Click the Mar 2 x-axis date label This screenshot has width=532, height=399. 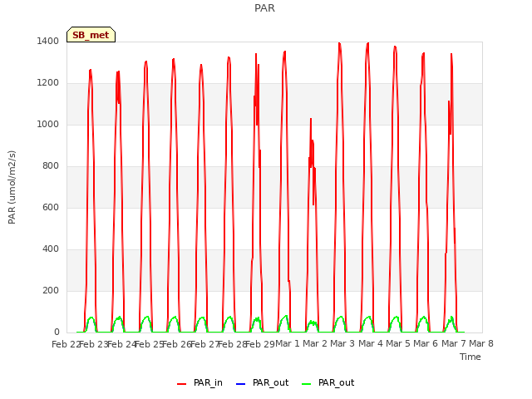pos(315,343)
